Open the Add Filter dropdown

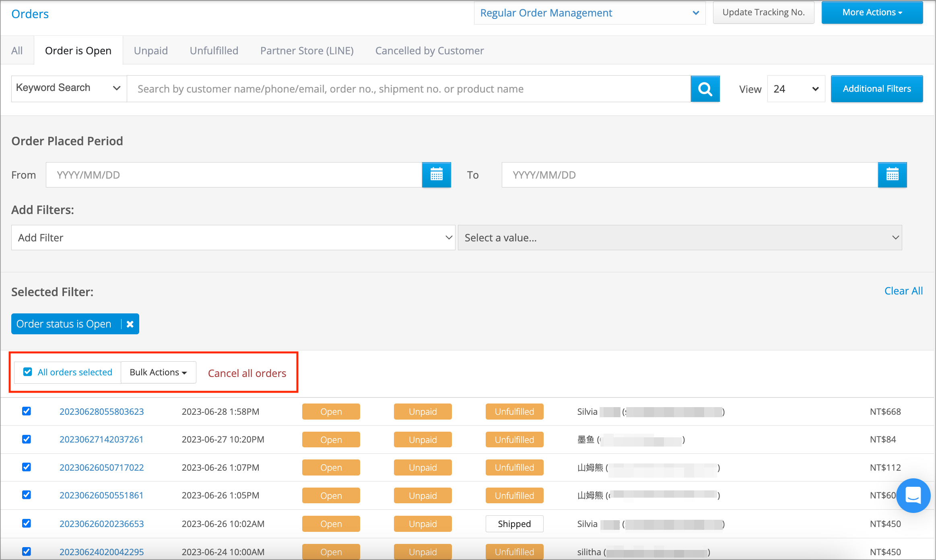[233, 237]
